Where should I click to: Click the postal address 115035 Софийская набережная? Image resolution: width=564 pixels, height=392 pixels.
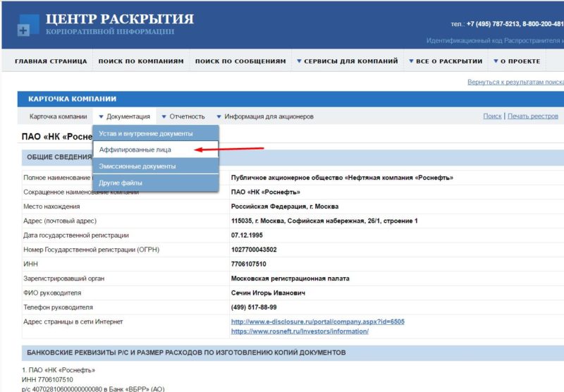[324, 221]
